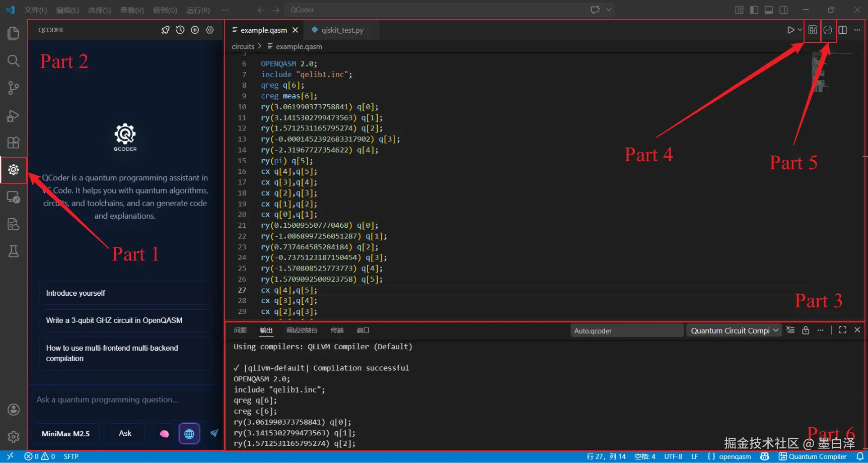Click the circular checkmark icon in editor toolbar
Image resolution: width=868 pixels, height=463 pixels.
pos(828,30)
